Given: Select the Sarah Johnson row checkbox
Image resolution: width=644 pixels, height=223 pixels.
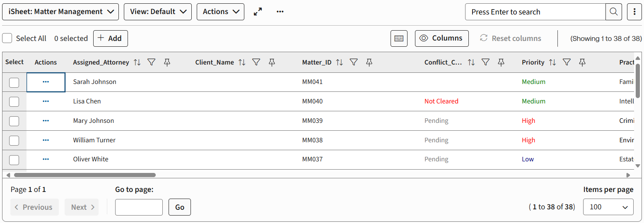Looking at the screenshot, I should click(14, 82).
